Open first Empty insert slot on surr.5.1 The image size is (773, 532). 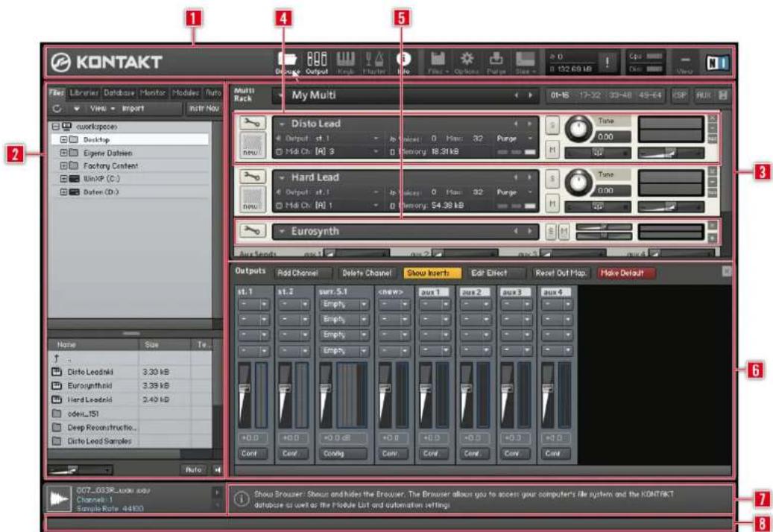(344, 305)
